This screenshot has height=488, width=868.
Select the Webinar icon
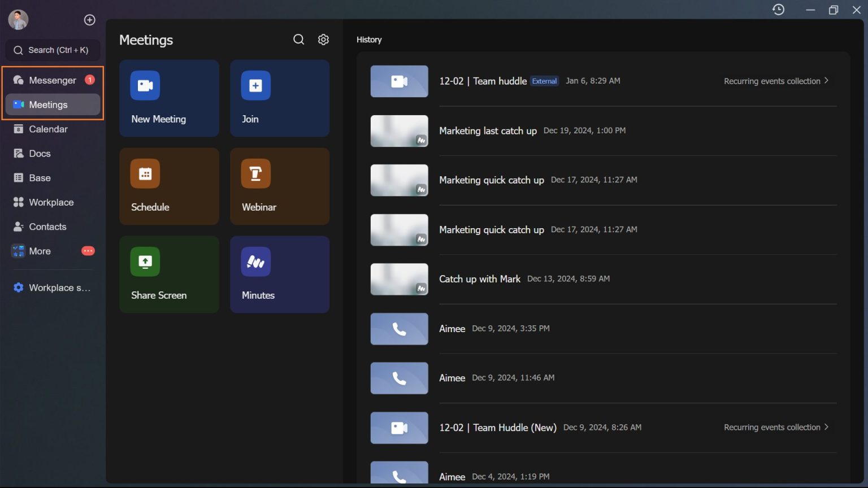tap(255, 173)
